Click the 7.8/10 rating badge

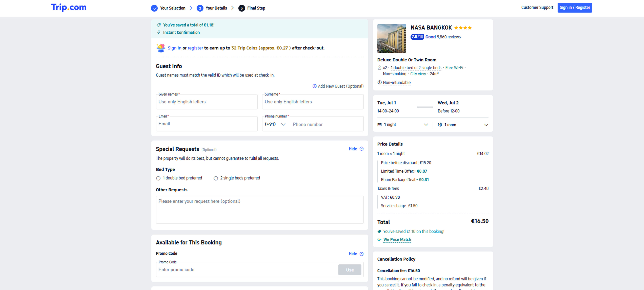point(417,37)
